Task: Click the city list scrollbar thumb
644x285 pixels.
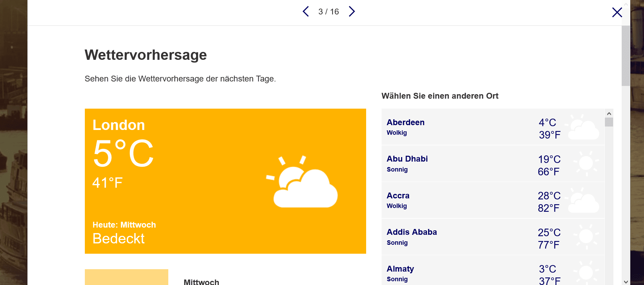Action: coord(609,122)
